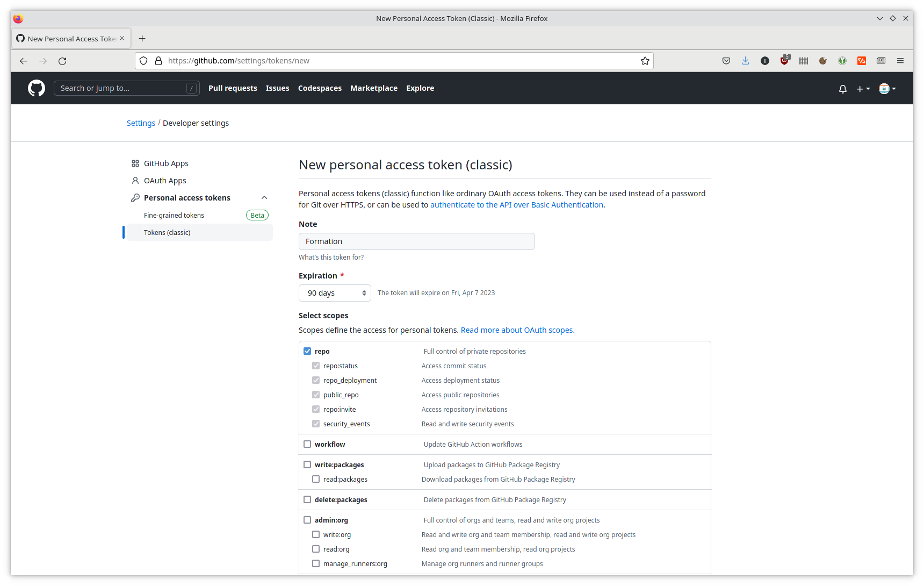Go back to previous page
This screenshot has height=586, width=924.
tap(24, 61)
